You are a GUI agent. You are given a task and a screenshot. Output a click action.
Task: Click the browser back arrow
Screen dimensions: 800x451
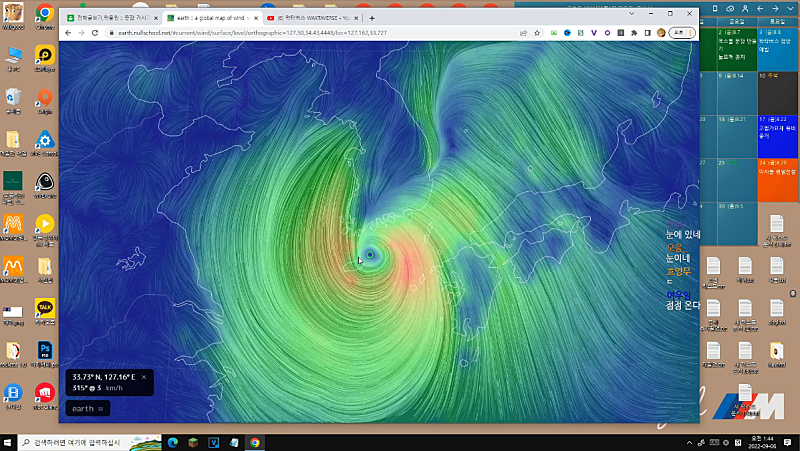point(68,33)
